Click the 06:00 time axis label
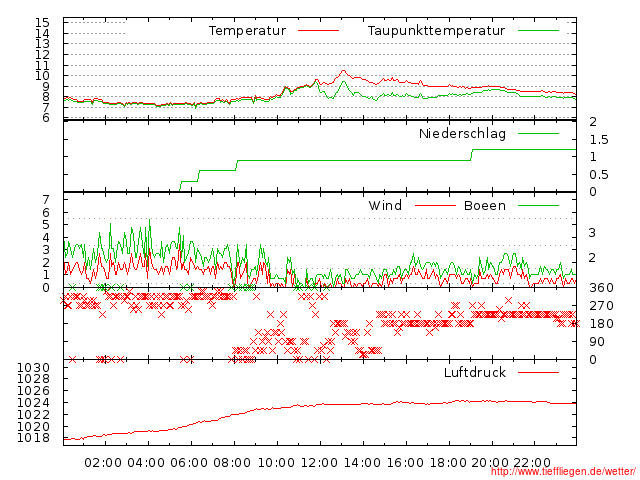Screen dimensions: 640x480 point(189,463)
